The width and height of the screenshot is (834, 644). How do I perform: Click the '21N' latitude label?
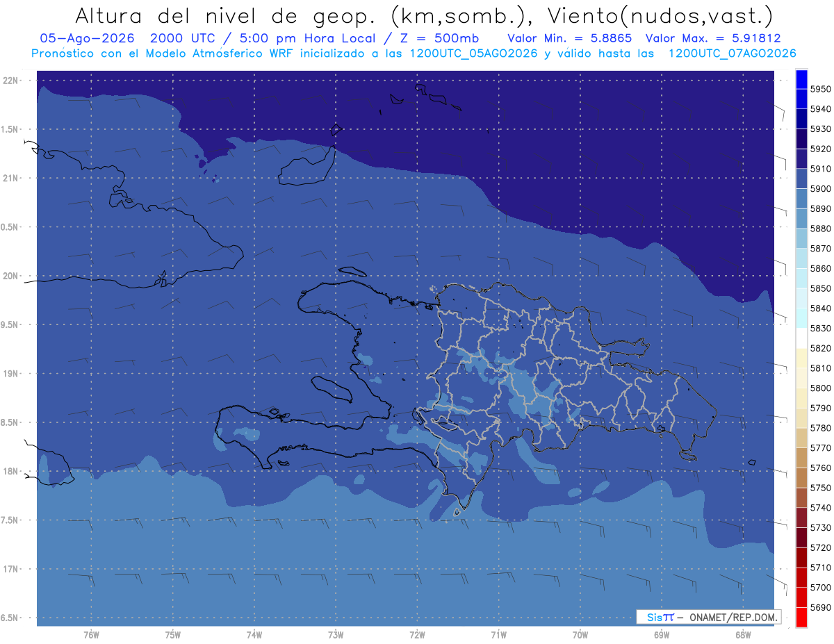11,178
